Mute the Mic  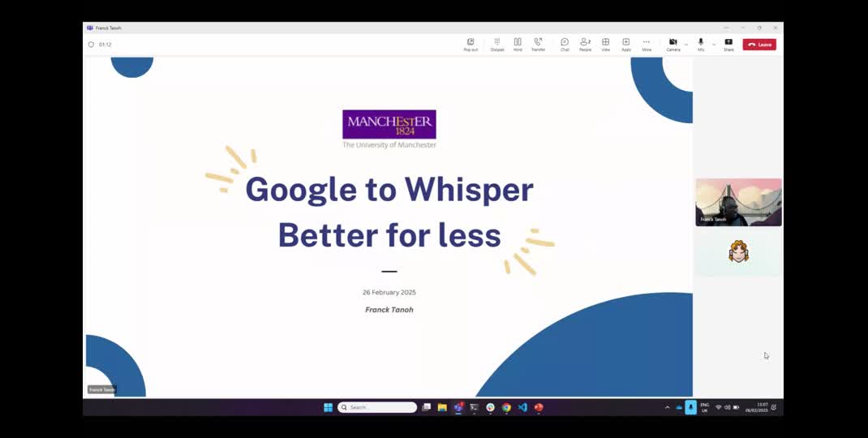(701, 45)
